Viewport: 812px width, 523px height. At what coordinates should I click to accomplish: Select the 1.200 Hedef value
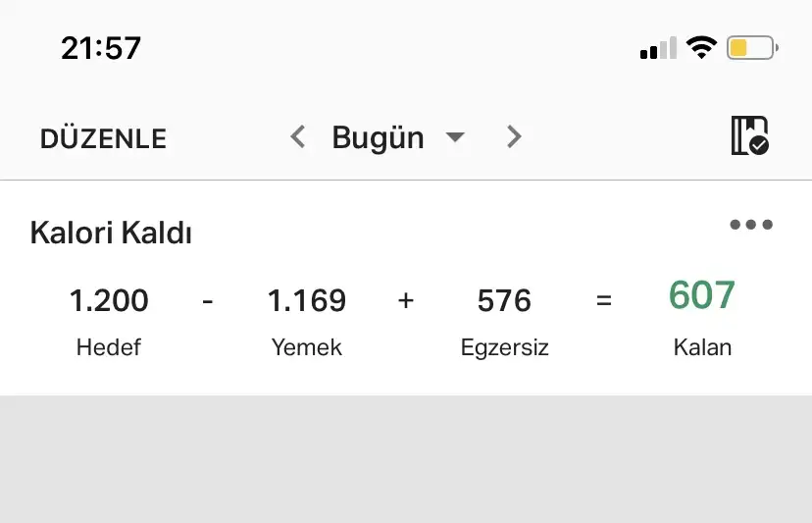click(109, 300)
